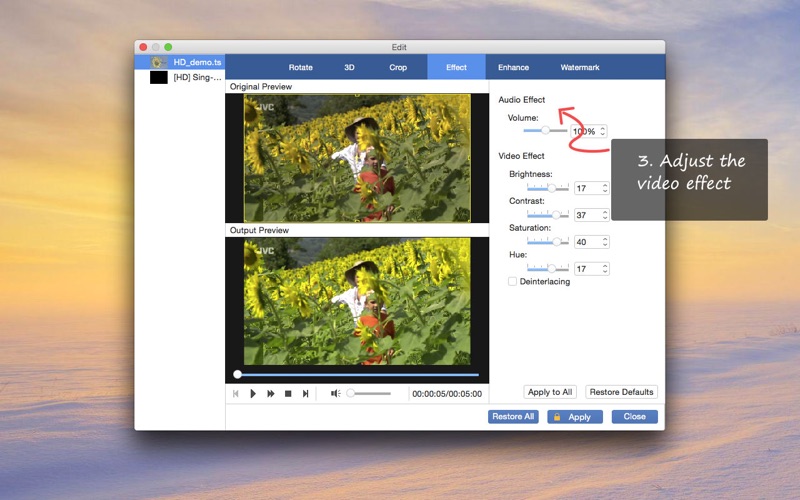Stop the video preview playback
800x500 pixels.
tap(288, 394)
